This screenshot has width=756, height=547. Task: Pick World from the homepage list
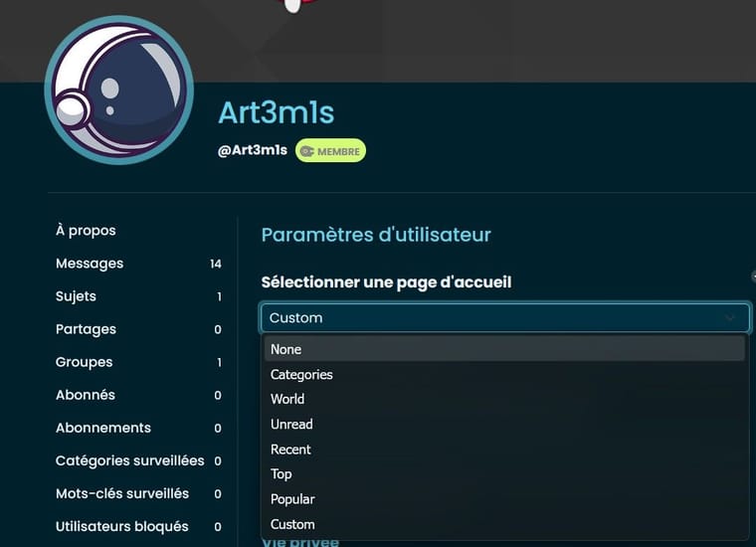click(x=287, y=399)
